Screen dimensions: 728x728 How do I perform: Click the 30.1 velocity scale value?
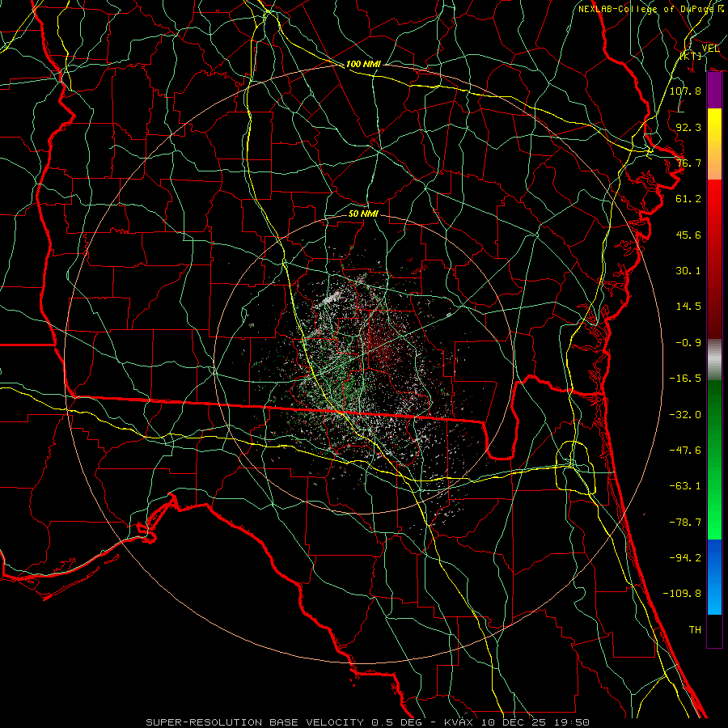688,271
